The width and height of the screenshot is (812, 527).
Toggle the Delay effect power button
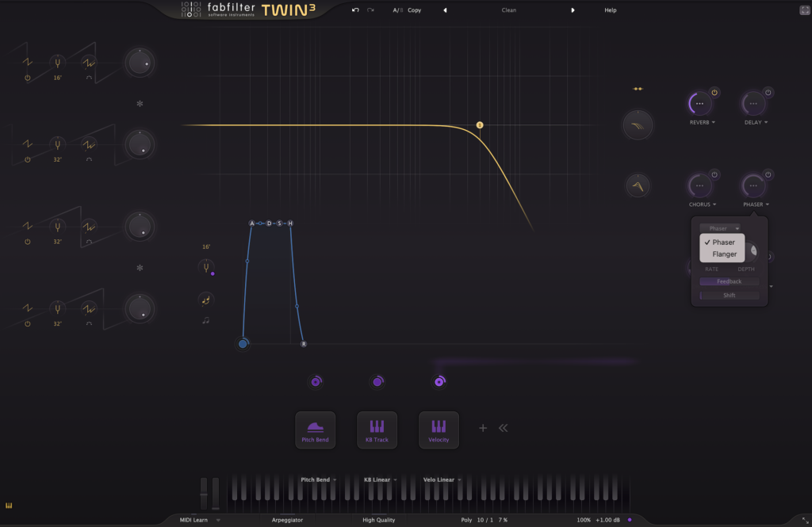click(x=768, y=93)
